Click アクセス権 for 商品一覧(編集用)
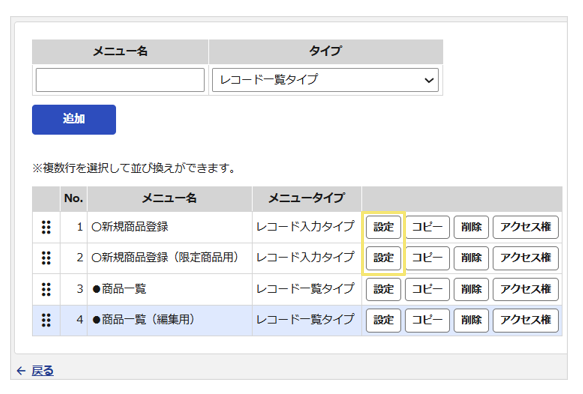583x394 pixels. pos(526,320)
